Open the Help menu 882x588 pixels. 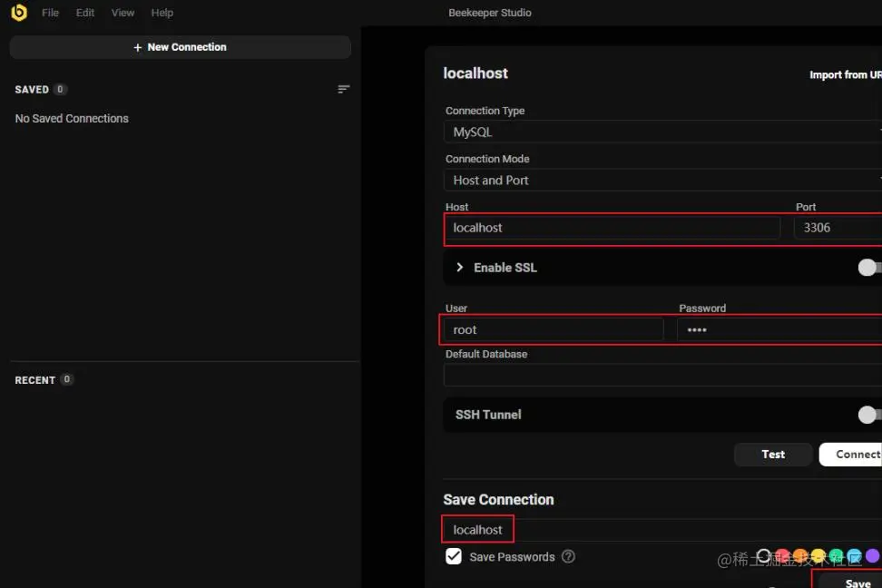tap(162, 13)
